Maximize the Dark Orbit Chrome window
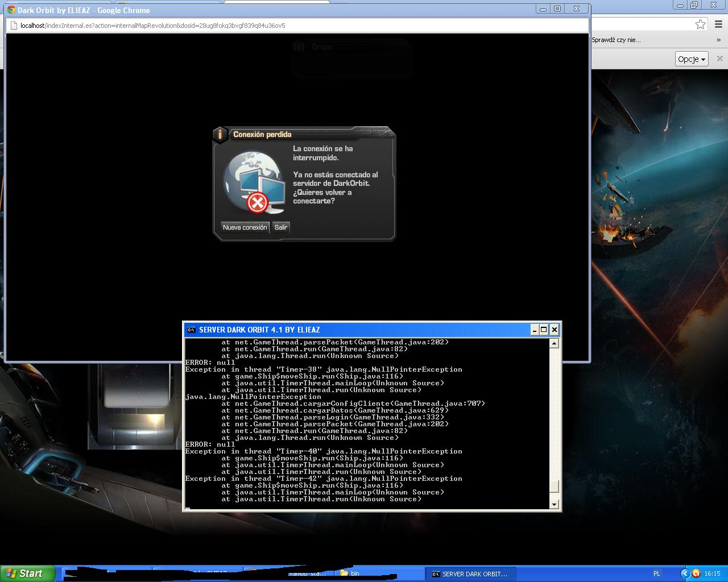The image size is (728, 582). (x=557, y=9)
